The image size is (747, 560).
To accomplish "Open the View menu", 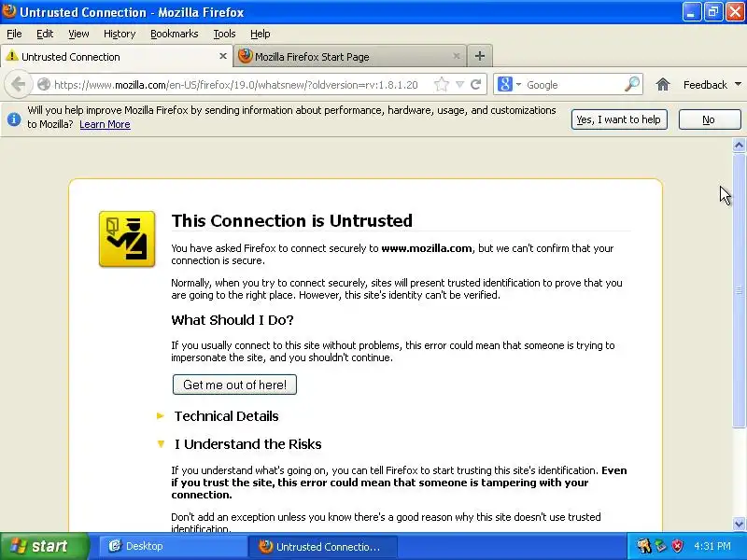I will click(78, 34).
